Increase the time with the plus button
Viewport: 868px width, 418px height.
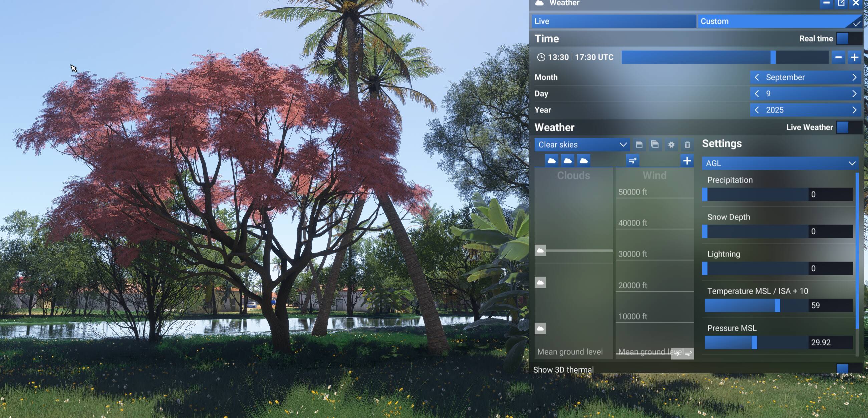855,57
